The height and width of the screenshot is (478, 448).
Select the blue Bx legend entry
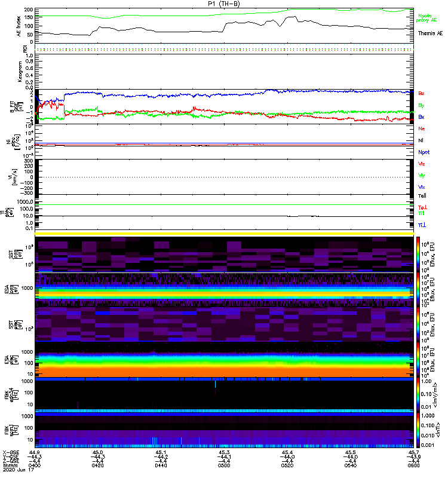pos(421,117)
